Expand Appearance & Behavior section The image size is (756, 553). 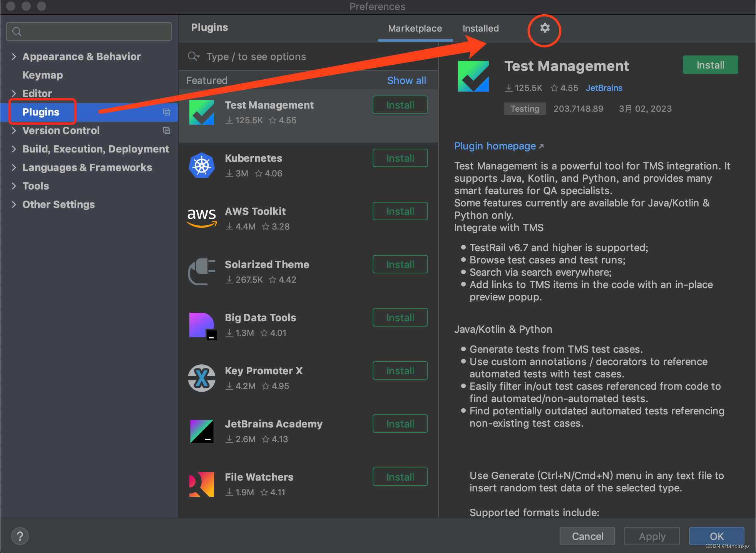click(14, 57)
